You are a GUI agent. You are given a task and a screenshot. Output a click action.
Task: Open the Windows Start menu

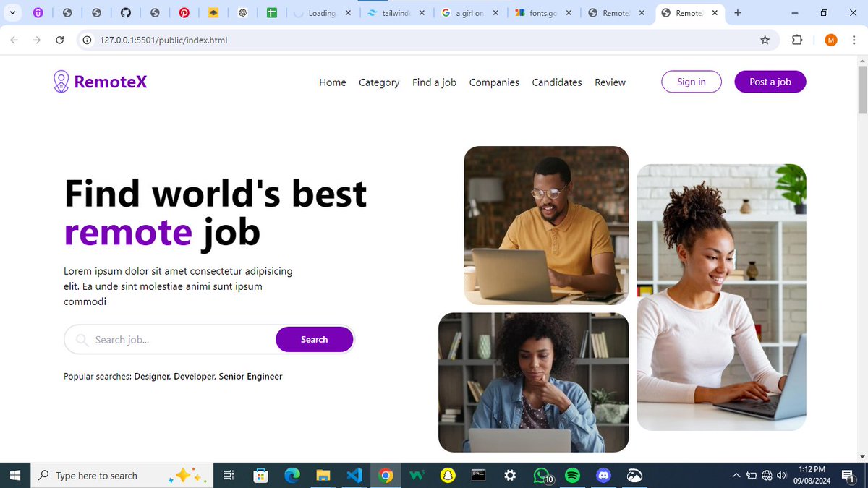(x=14, y=475)
